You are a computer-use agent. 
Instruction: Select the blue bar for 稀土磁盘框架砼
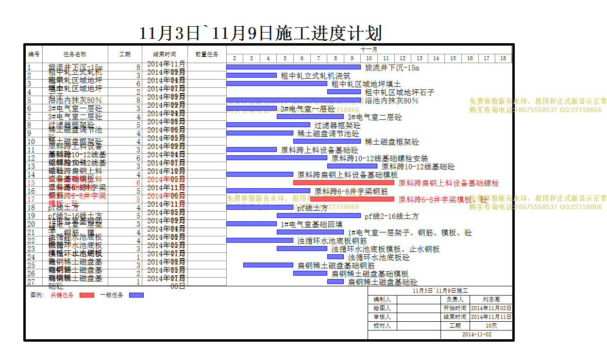coord(327,141)
